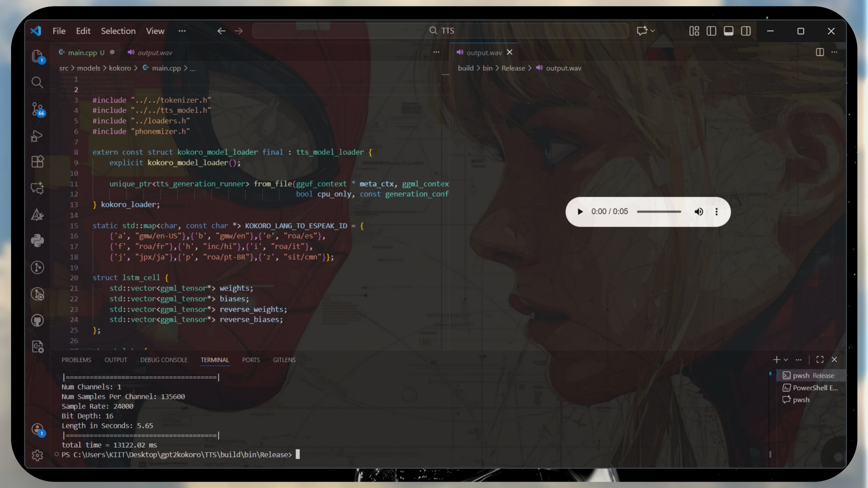The image size is (868, 488).
Task: Play the output.wav audio
Action: pos(580,211)
